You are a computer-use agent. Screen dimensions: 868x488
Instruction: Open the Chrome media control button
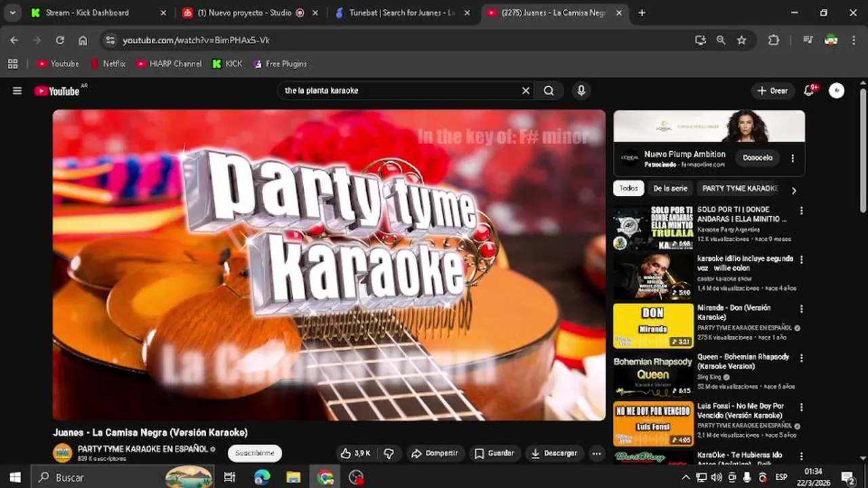[x=808, y=41]
